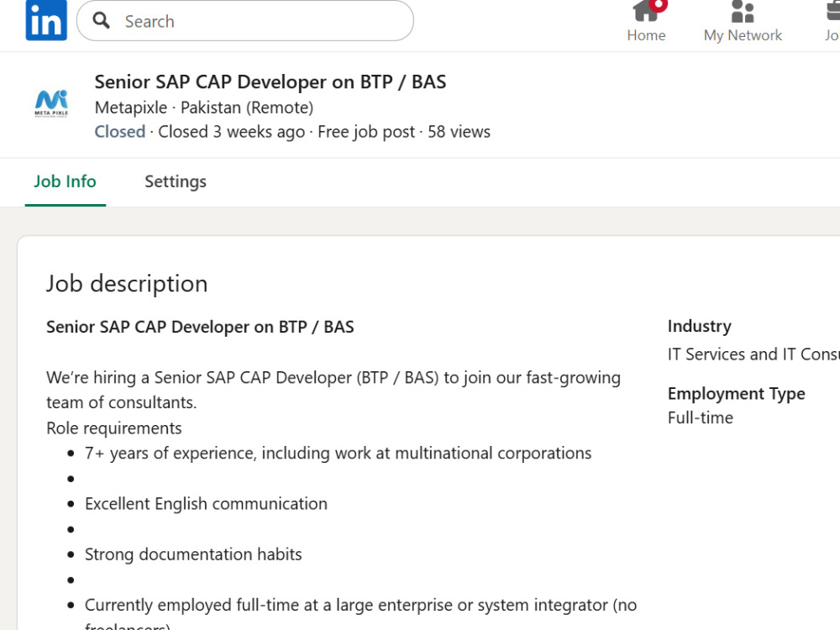Click '58 views' text
Viewport: 840px width, 630px height.
point(459,132)
